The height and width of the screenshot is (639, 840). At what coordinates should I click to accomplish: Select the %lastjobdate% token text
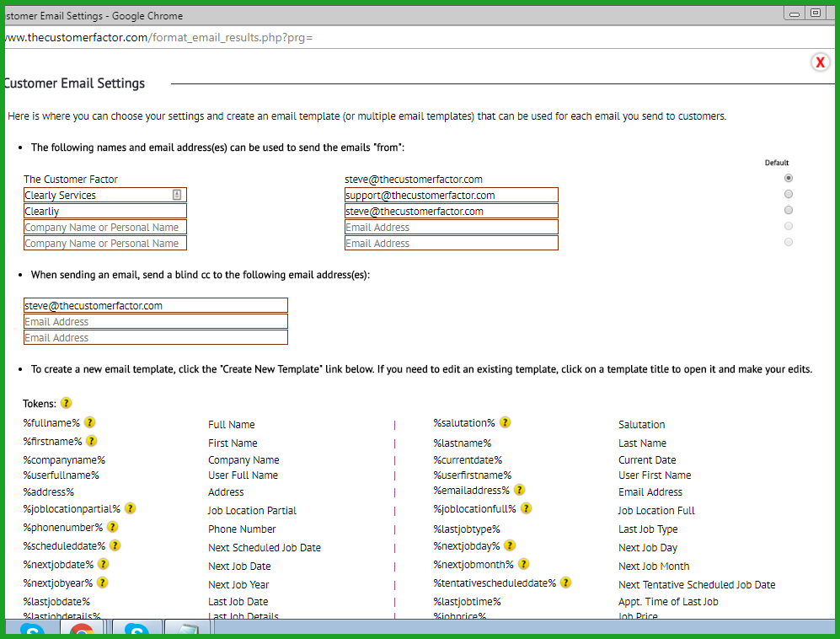pos(56,601)
